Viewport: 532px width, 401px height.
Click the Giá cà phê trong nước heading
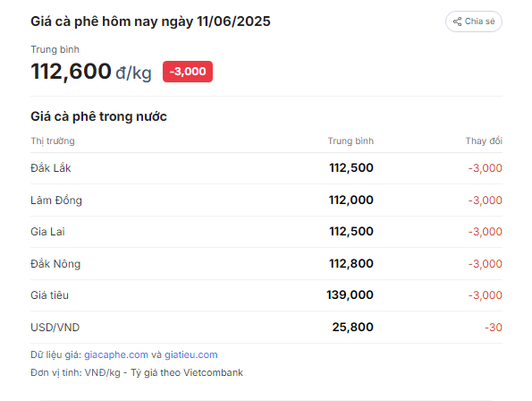point(98,116)
